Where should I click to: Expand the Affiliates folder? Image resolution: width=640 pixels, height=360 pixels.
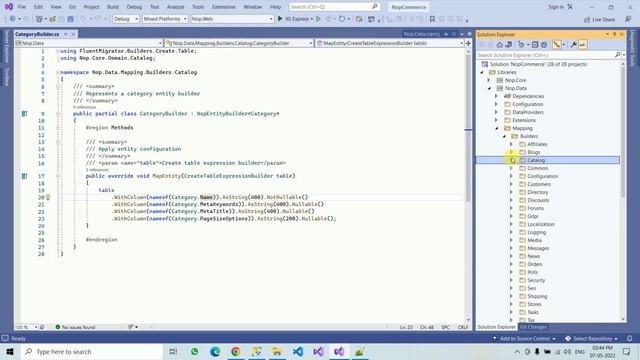coord(511,144)
